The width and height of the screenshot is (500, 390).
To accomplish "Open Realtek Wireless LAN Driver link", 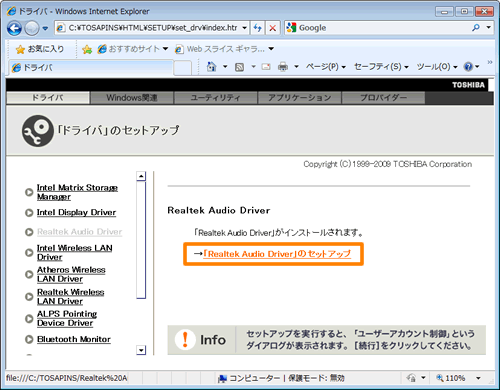I will [70, 297].
